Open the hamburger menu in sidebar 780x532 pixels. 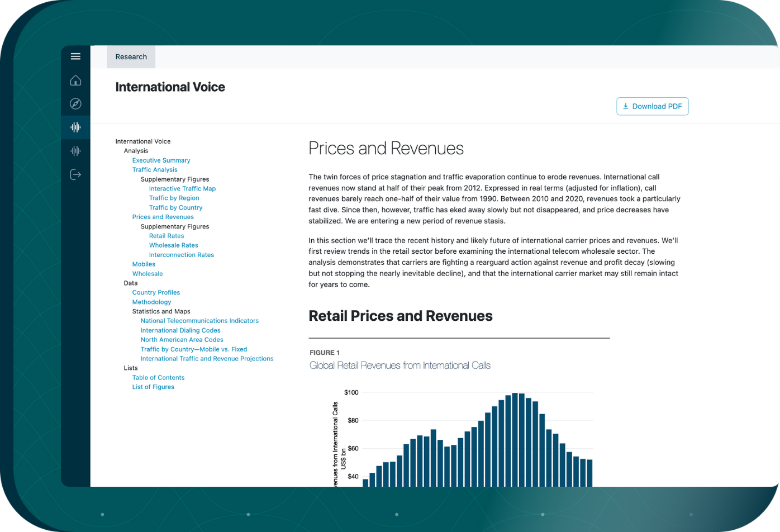[x=75, y=56]
